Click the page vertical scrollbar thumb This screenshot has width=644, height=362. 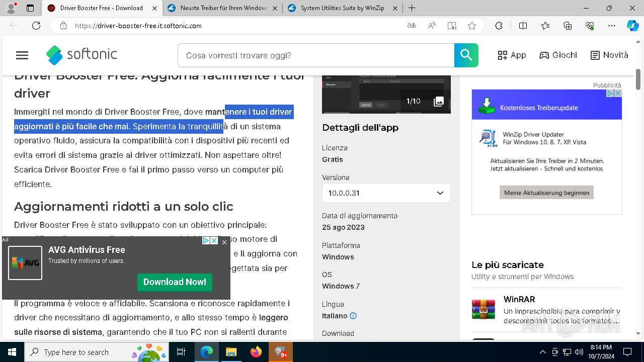coord(638,79)
